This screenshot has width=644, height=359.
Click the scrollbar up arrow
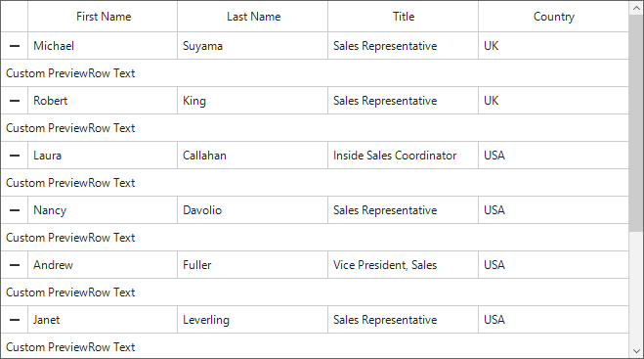click(x=636, y=8)
